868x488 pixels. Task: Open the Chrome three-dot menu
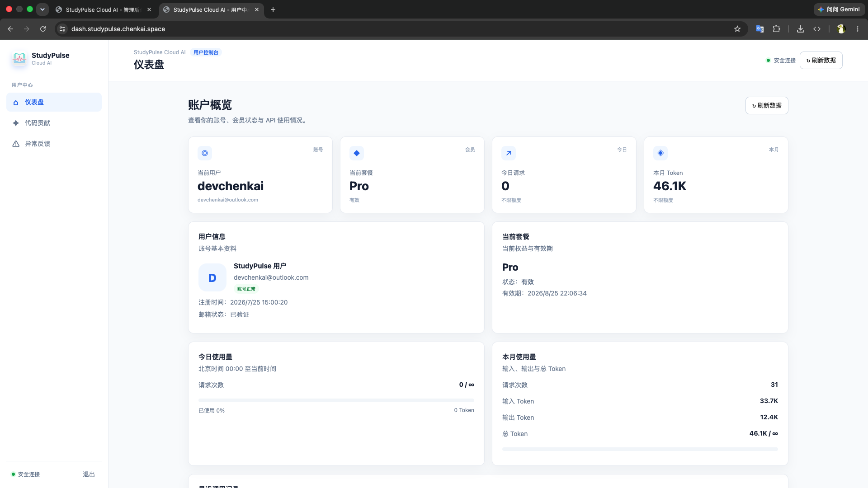point(858,29)
